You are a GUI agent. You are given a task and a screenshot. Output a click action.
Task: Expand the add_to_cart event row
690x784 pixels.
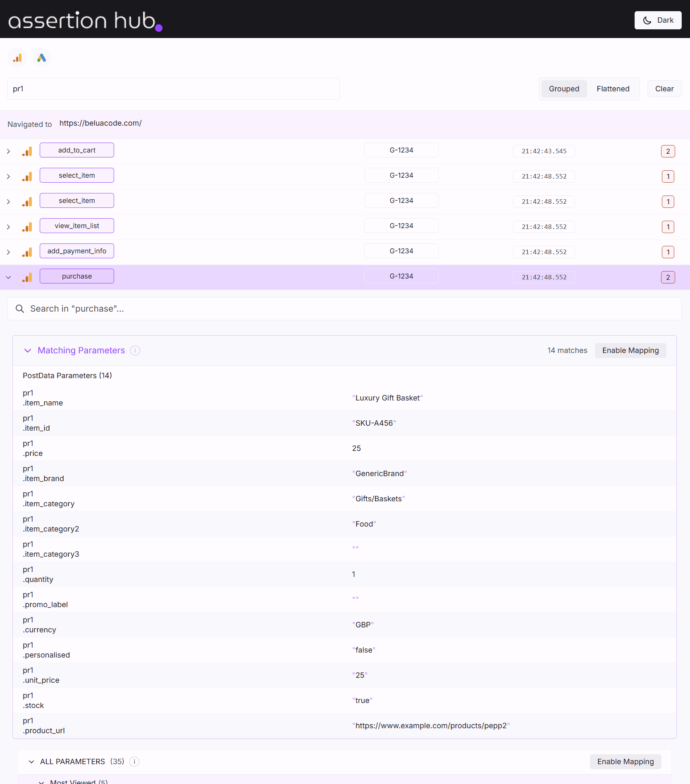[8, 151]
